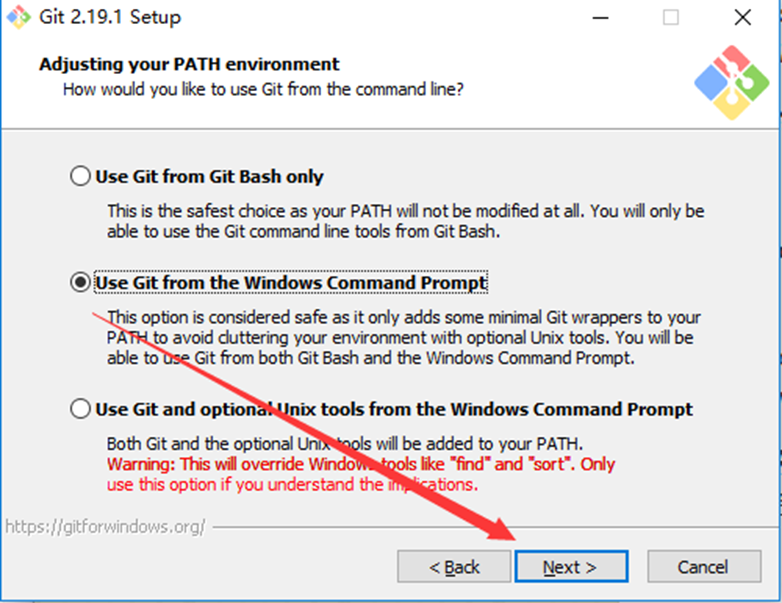
Task: Enable Git and optional Unix tools option
Action: (80, 409)
